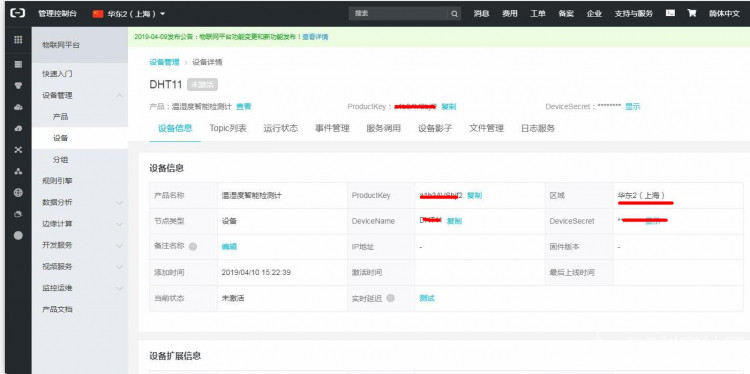The image size is (750, 374).
Task: Click help icon next to 备注名称
Action: click(193, 247)
